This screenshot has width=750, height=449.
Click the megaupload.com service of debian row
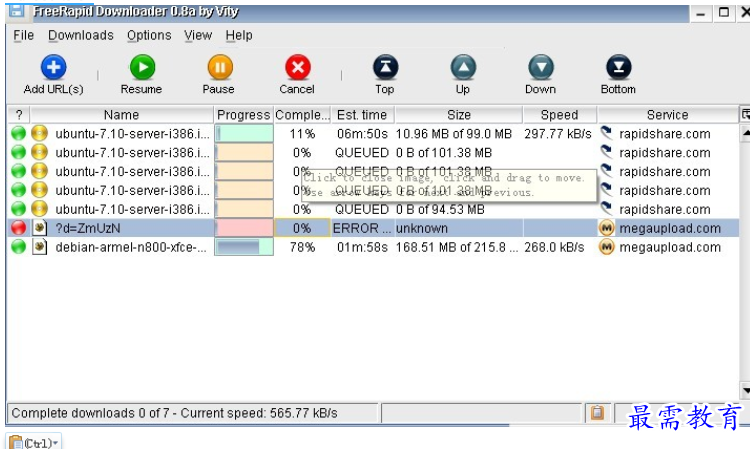pyautogui.click(x=670, y=247)
